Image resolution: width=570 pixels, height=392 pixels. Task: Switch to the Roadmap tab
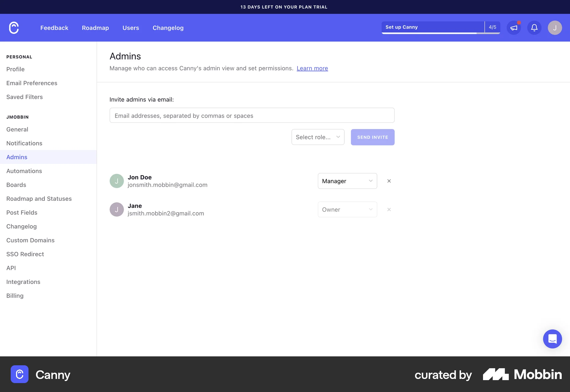(x=95, y=28)
